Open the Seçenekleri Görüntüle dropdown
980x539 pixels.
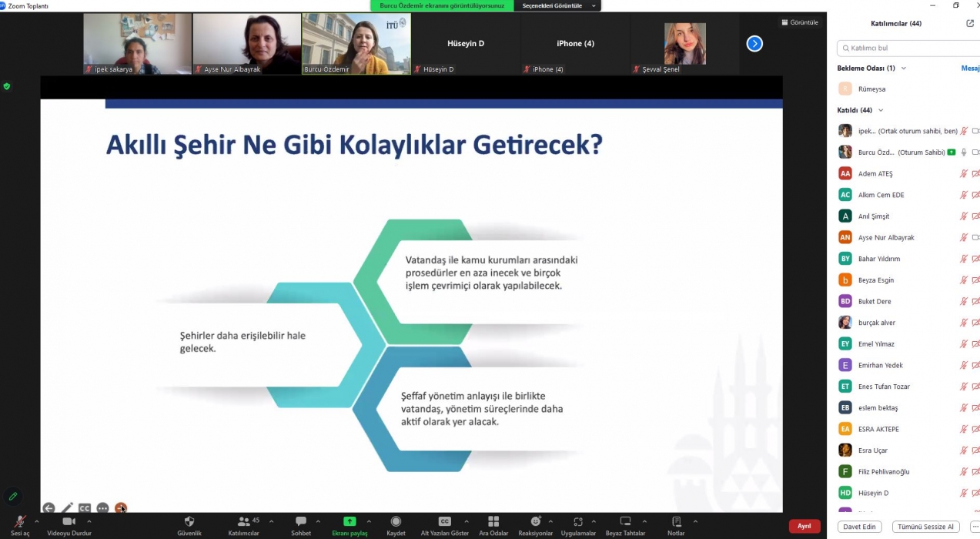[557, 5]
